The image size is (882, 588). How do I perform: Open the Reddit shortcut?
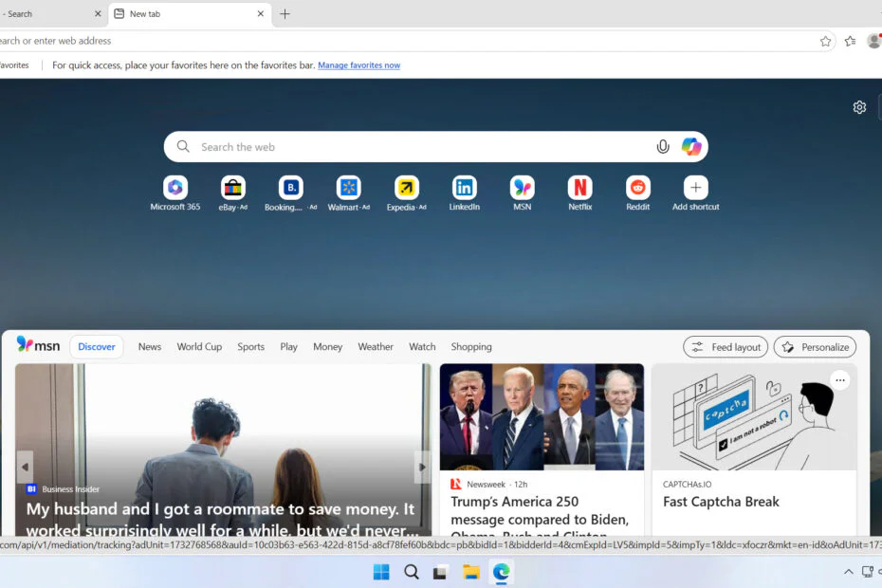click(x=638, y=188)
